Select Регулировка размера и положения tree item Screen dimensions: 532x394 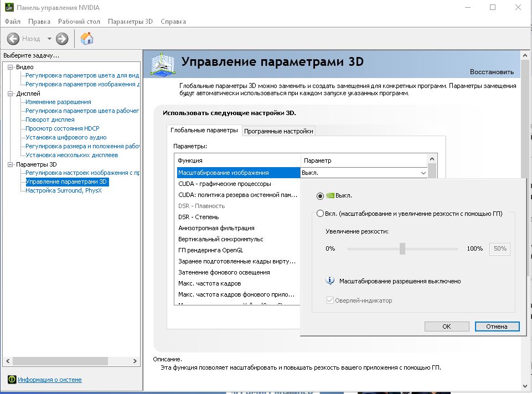[x=82, y=146]
